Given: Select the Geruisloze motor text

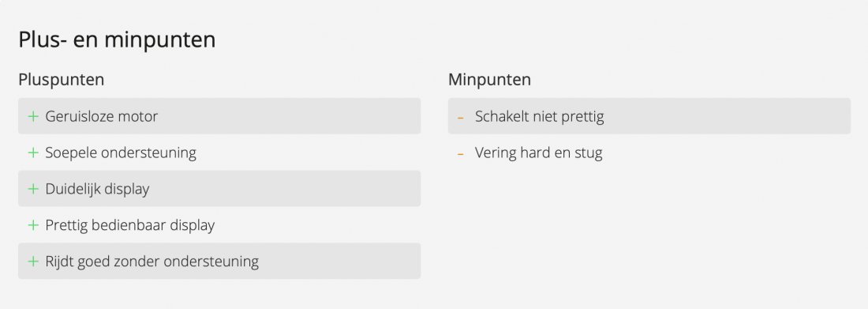Looking at the screenshot, I should (101, 116).
